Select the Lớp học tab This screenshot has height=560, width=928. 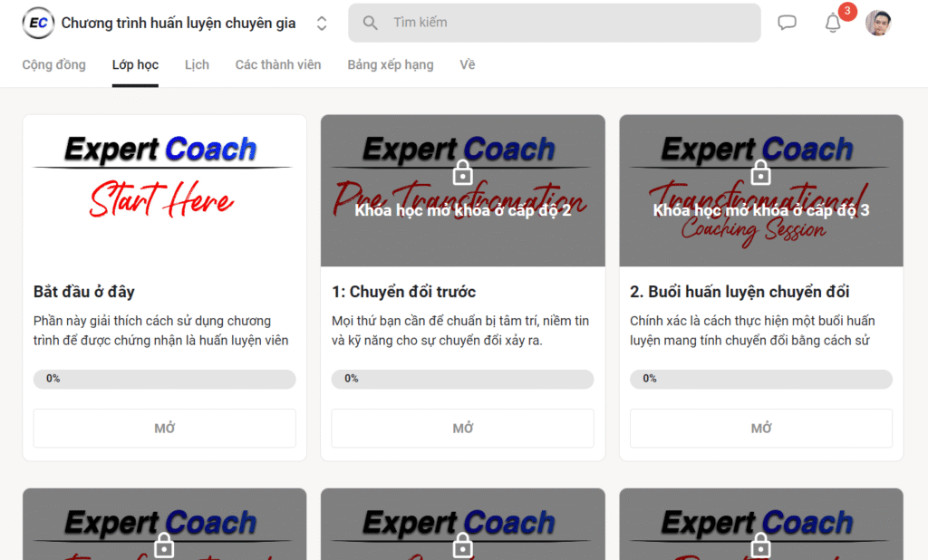pos(136,64)
